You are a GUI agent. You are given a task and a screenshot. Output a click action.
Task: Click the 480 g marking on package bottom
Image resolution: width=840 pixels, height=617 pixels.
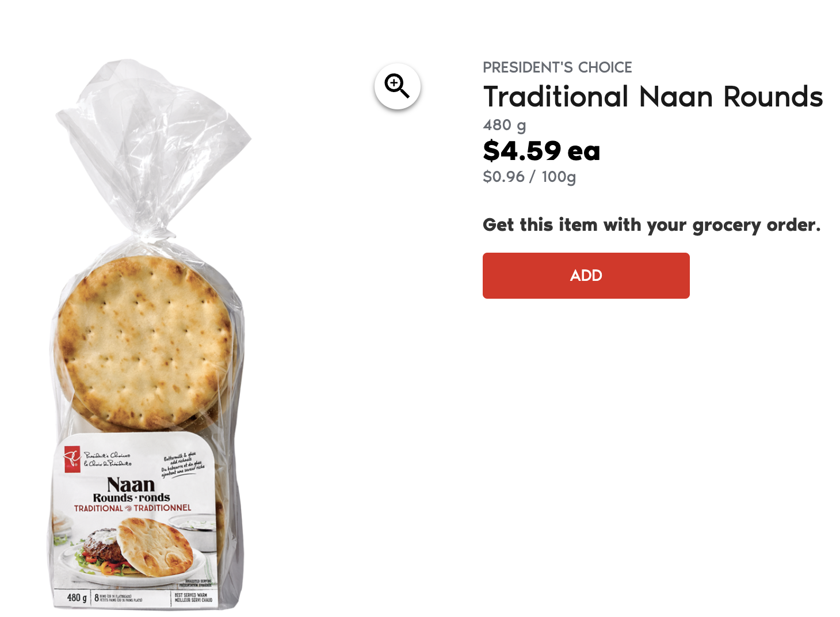tap(77, 597)
